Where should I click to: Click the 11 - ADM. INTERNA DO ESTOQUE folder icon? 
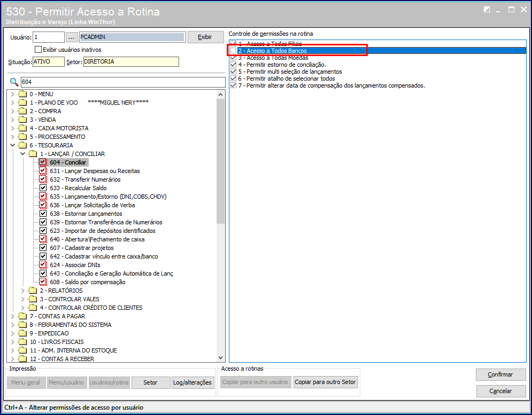[x=23, y=350]
